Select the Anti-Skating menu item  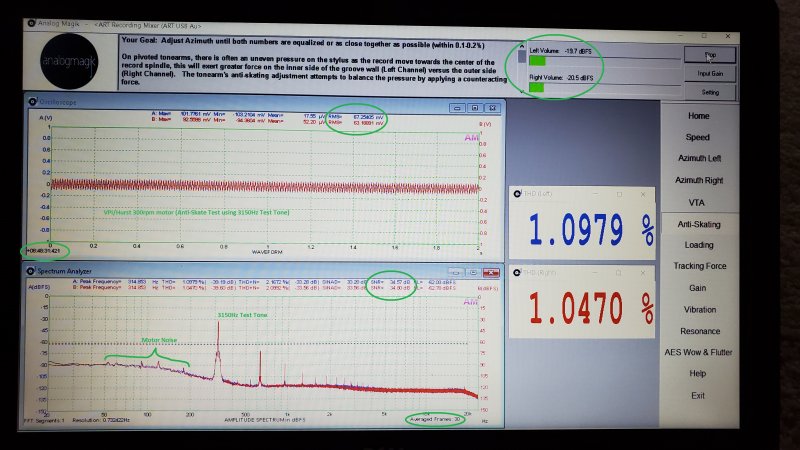(x=698, y=224)
